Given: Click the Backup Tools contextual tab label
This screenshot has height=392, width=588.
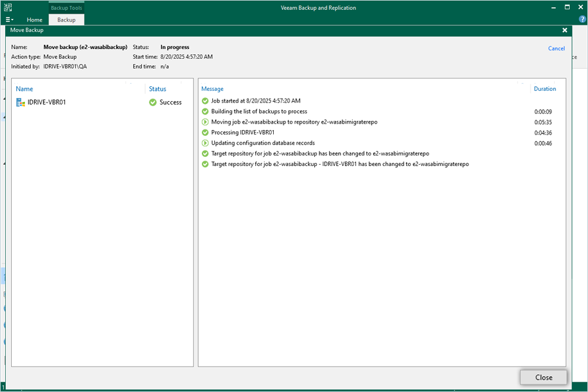Looking at the screenshot, I should click(67, 8).
